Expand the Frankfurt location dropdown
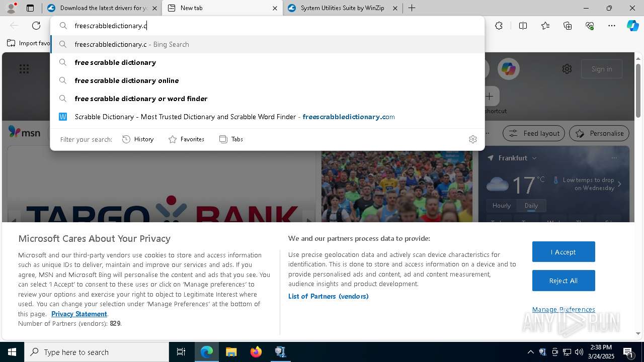This screenshot has height=362, width=644. coord(534,158)
